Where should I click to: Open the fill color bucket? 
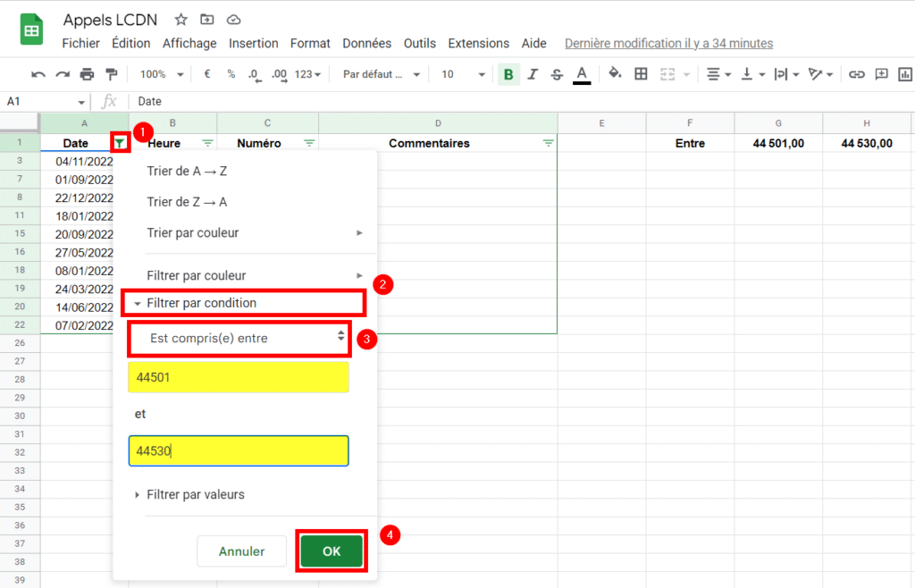(615, 73)
